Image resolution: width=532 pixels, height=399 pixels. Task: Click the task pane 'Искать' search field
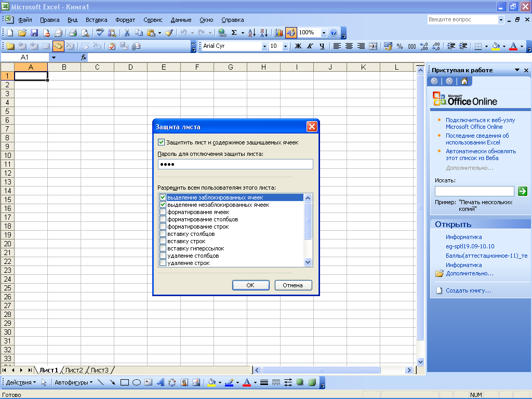(474, 191)
